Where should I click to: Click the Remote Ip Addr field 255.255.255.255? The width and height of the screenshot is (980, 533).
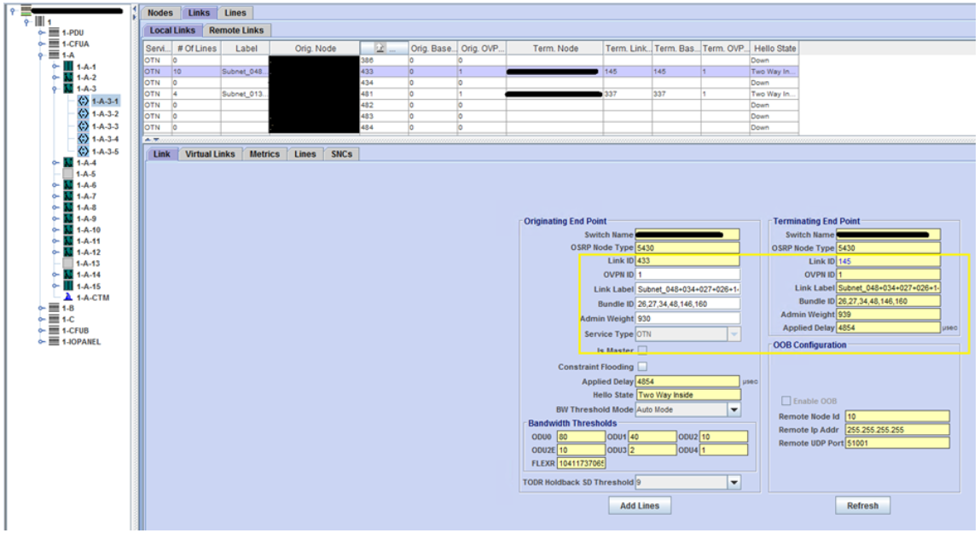897,429
